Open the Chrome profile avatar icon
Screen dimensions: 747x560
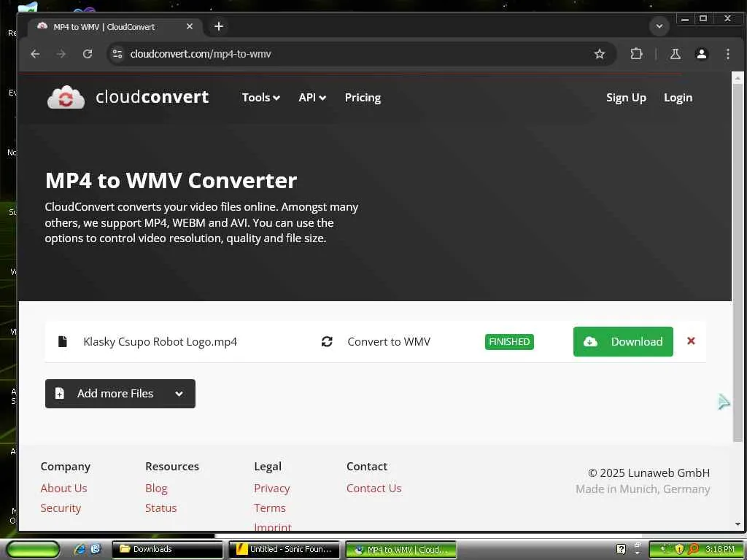click(x=701, y=54)
